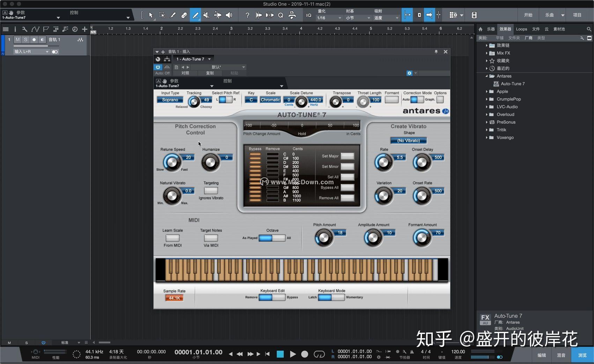Screen dimensions: 594x364
Task: Click Set Major button
Action: click(x=347, y=156)
